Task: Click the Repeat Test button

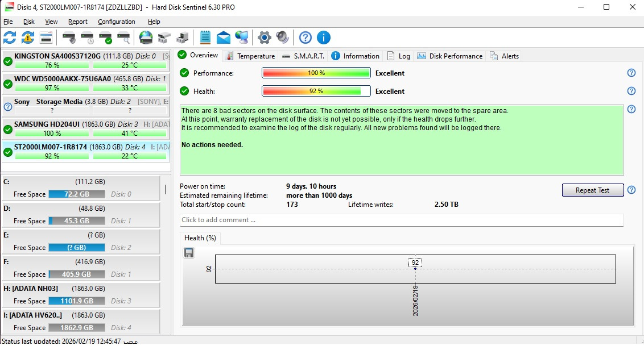Action: 592,190
